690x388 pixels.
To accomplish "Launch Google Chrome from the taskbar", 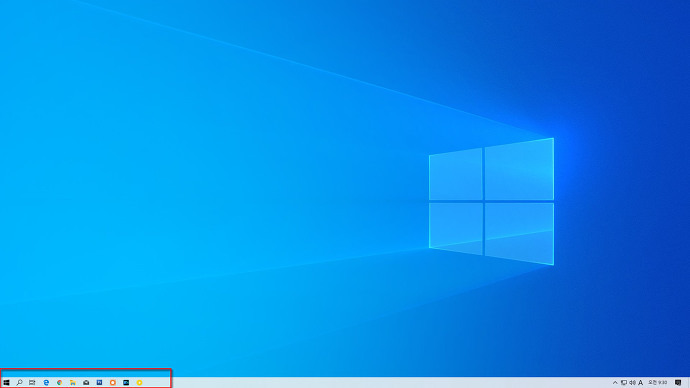I will [59, 383].
